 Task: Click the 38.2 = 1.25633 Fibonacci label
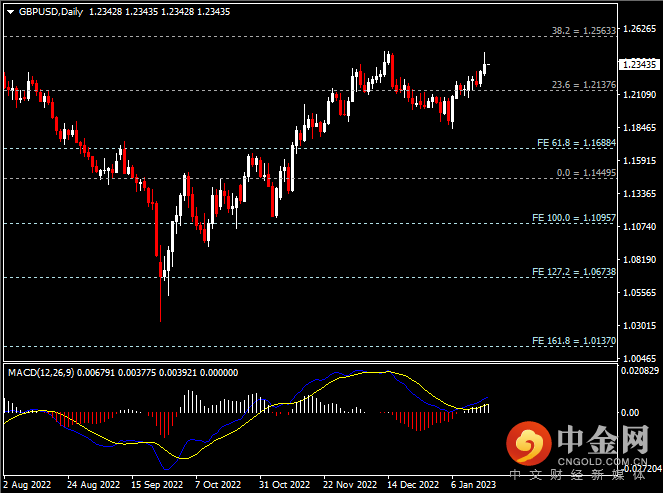583,31
